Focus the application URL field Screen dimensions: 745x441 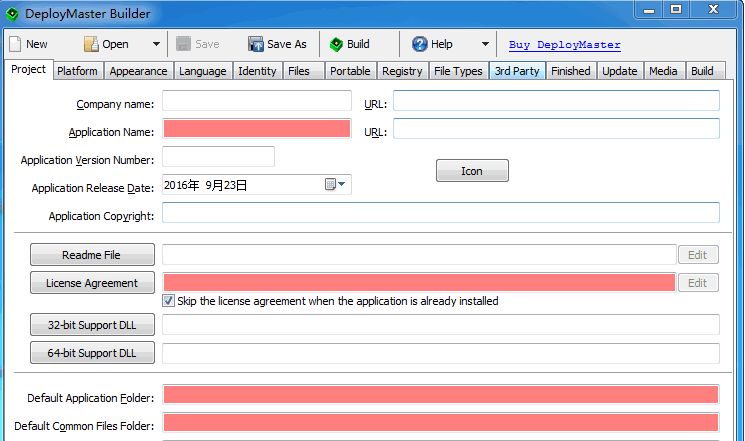pos(556,129)
